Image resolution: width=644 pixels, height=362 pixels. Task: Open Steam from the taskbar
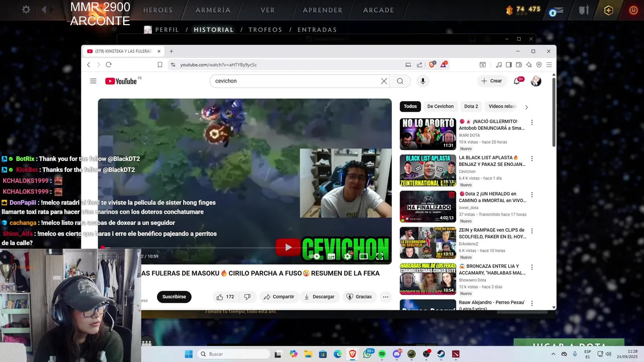point(441,354)
